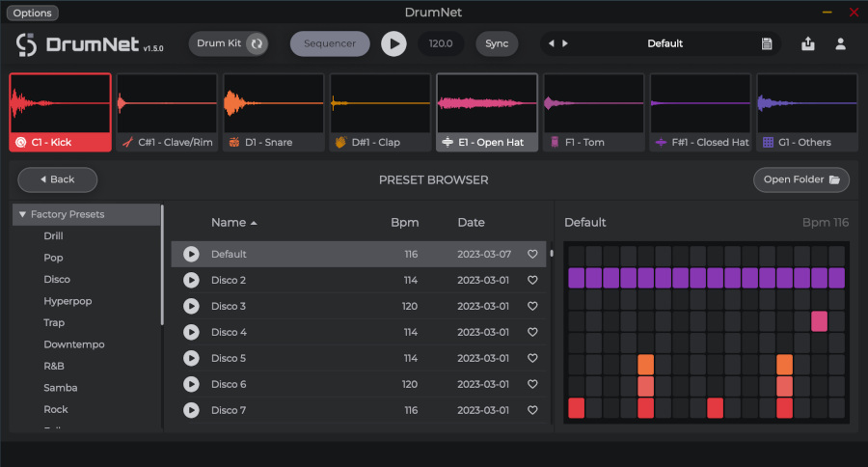Image resolution: width=868 pixels, height=467 pixels.
Task: Click the main transport play button
Action: [393, 43]
